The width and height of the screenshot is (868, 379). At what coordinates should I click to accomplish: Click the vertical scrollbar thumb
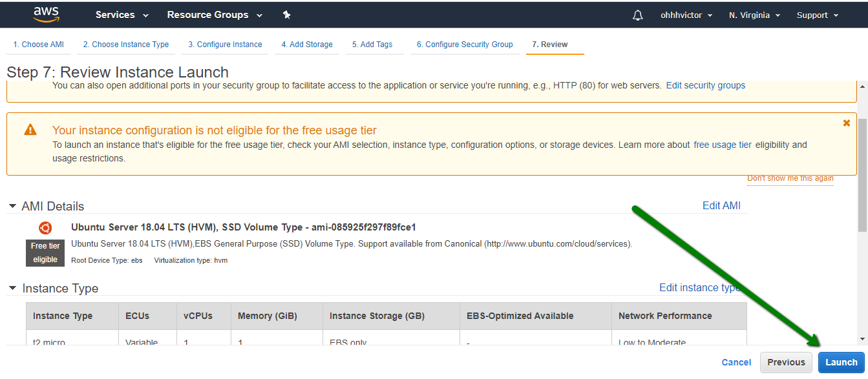862,174
